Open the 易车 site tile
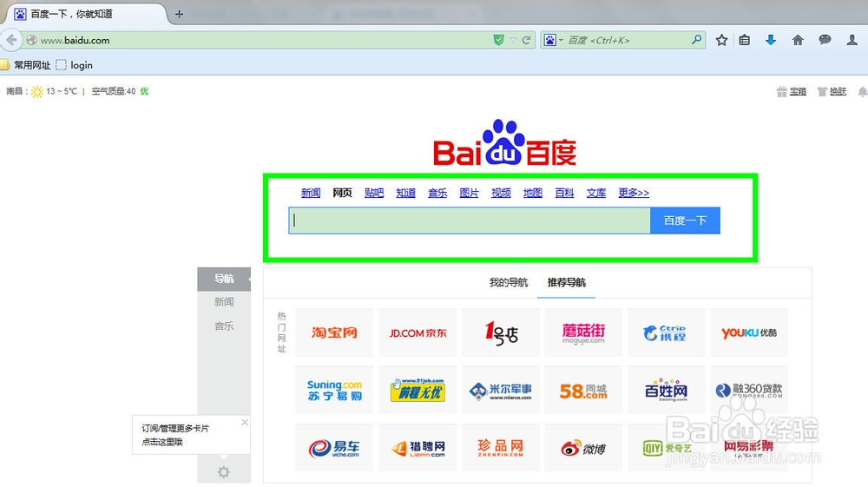Viewport: 868px width, 487px height. tap(334, 447)
